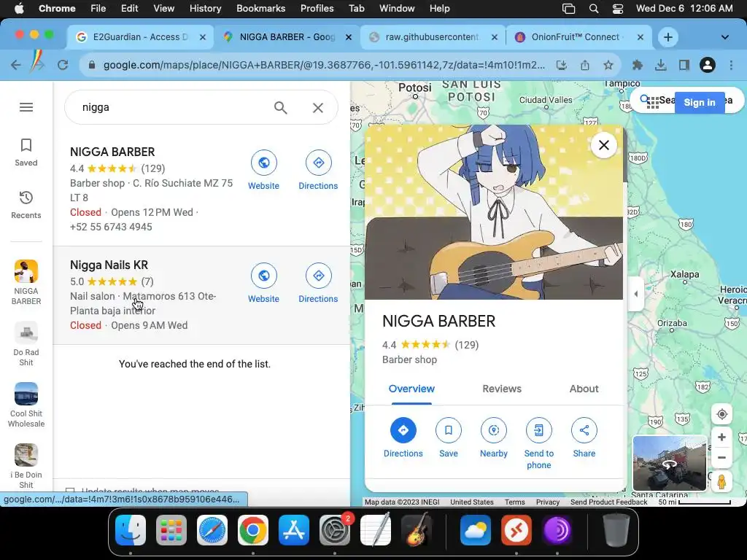
Task: Toggle the Chrome side panel icon
Action: pos(684,65)
